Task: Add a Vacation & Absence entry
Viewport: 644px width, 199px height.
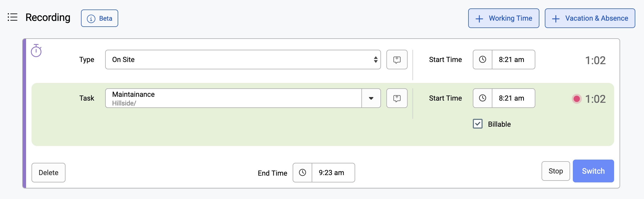Action: click(x=590, y=18)
